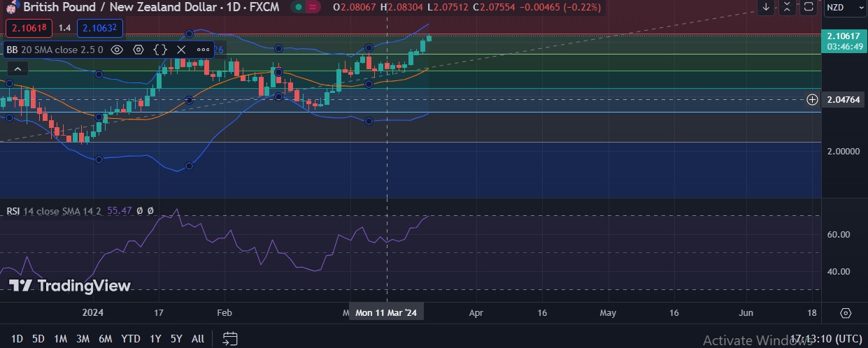Select the All time range
This screenshot has width=868, height=348.
[198, 339]
